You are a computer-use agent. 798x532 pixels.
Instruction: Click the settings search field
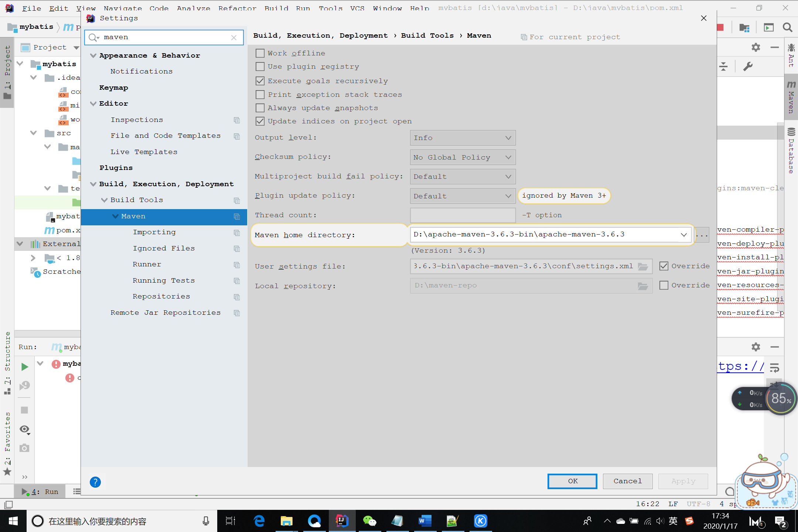(x=164, y=37)
